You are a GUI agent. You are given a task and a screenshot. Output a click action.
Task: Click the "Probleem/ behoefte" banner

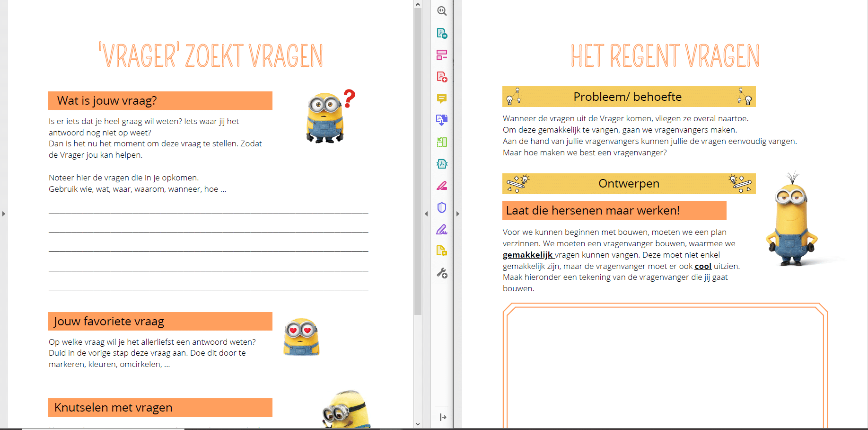click(x=629, y=97)
